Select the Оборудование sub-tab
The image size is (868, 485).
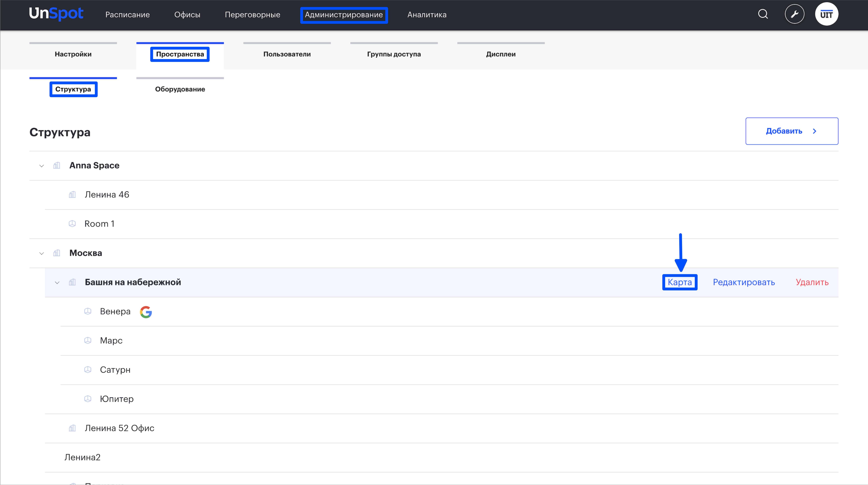click(180, 89)
